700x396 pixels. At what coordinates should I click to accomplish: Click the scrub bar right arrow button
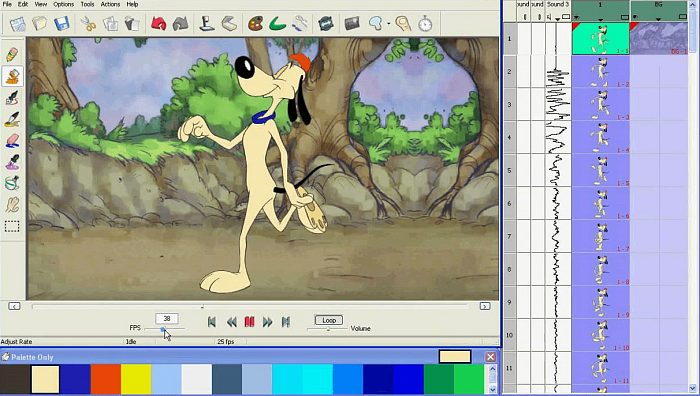[x=485, y=306]
